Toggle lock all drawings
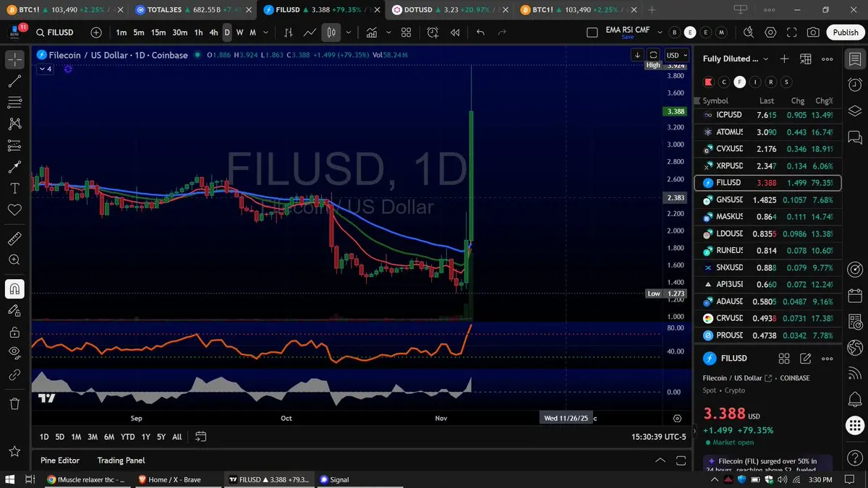This screenshot has height=488, width=868. (14, 333)
